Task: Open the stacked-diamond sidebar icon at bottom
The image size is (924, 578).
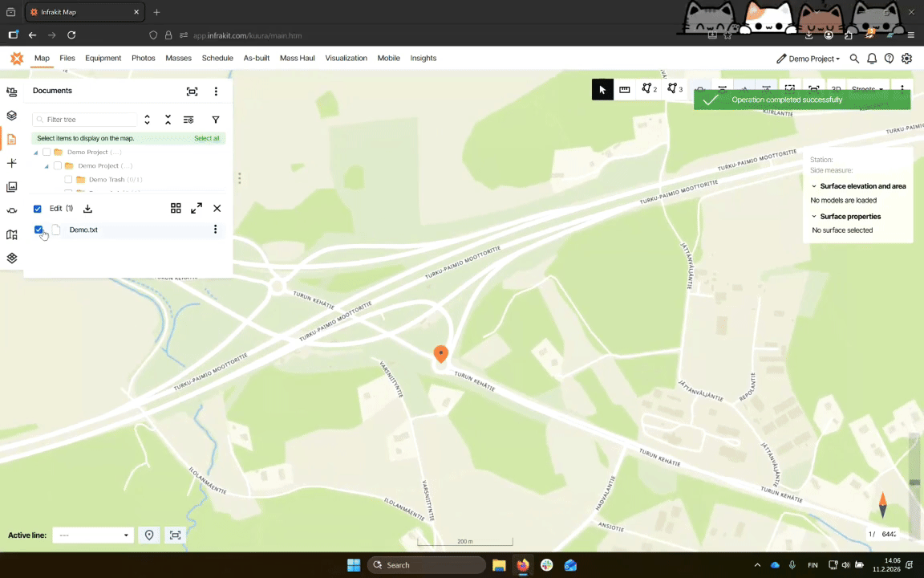Action: pyautogui.click(x=11, y=258)
